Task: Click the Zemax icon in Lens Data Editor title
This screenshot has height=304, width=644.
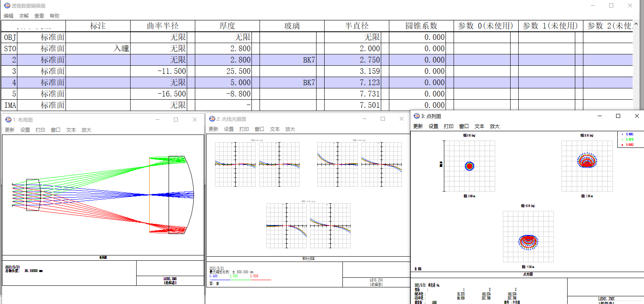Action: 7,5
